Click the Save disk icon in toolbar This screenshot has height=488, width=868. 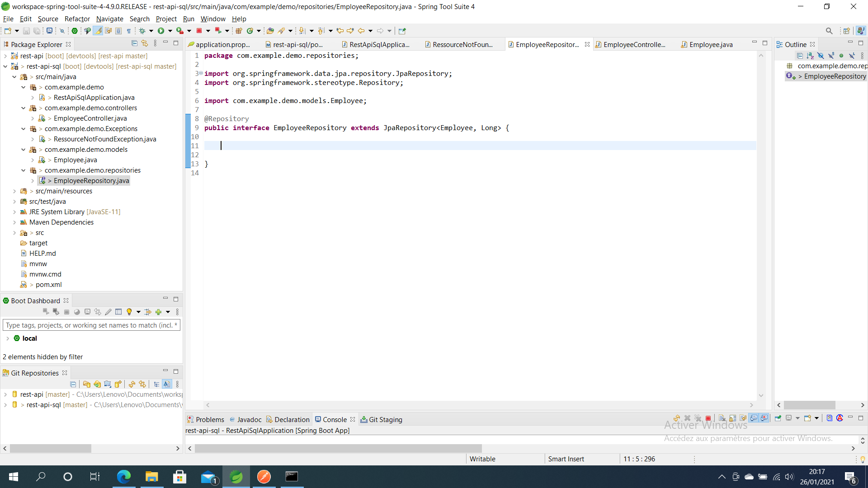click(x=26, y=31)
